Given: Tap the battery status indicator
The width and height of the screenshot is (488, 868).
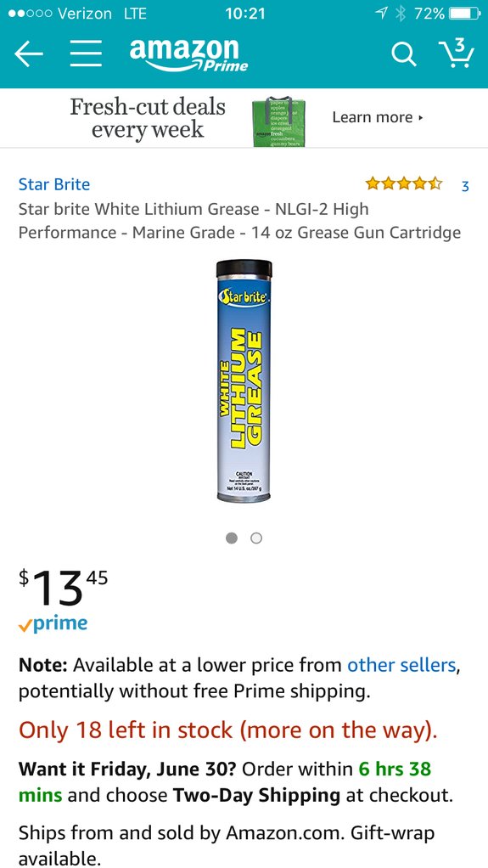Looking at the screenshot, I should [x=463, y=14].
